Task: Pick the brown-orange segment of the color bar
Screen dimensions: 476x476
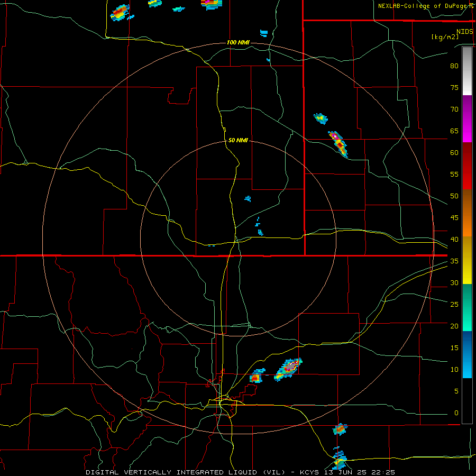Action: (x=467, y=213)
